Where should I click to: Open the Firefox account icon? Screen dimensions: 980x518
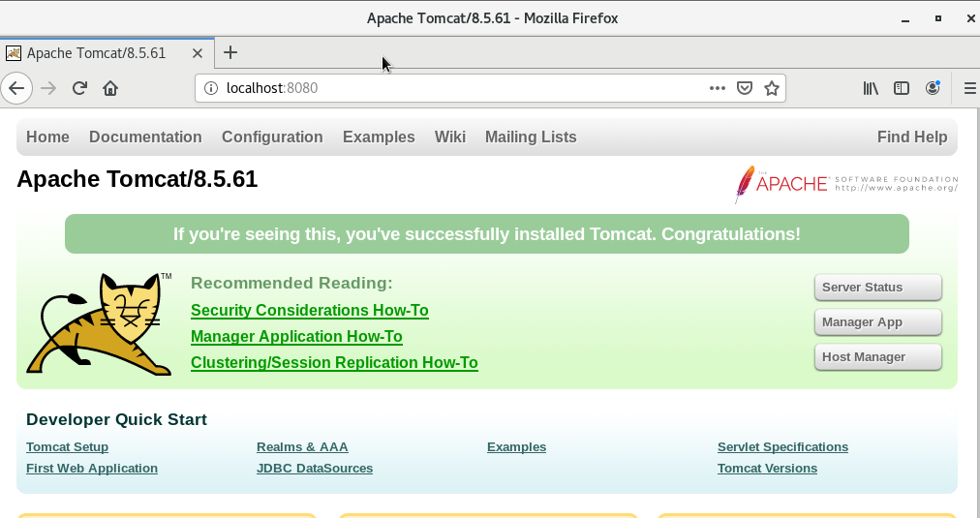point(933,88)
